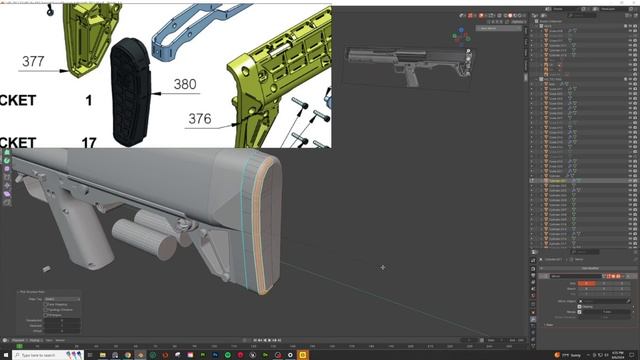640x360 pixels.
Task: Open the timeline View menu
Action: (49, 340)
